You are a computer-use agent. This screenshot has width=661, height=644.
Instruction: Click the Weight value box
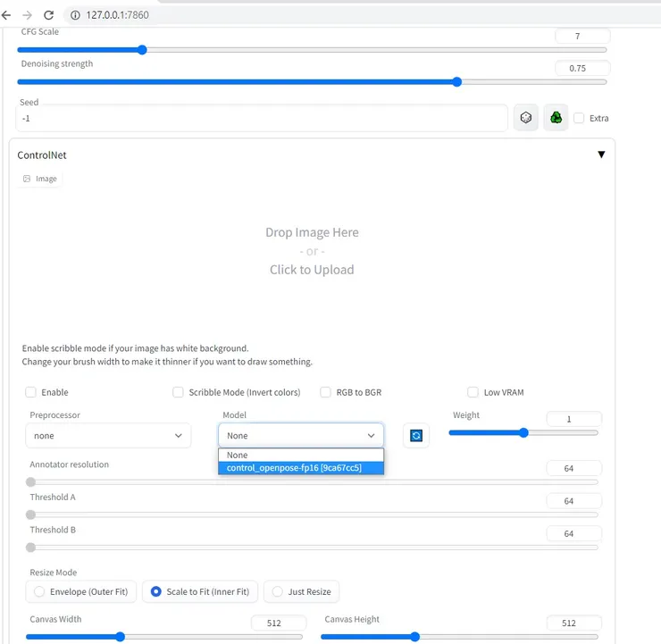pyautogui.click(x=573, y=419)
